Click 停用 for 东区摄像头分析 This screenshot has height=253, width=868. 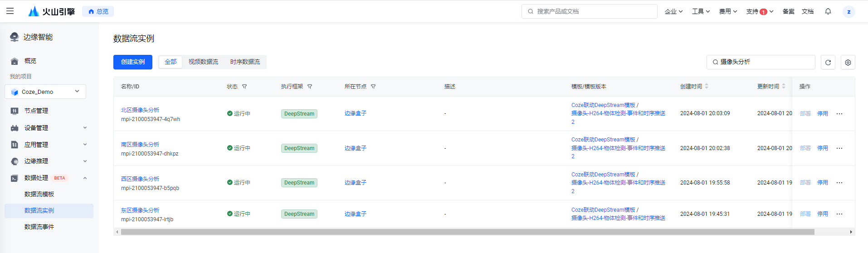point(823,214)
